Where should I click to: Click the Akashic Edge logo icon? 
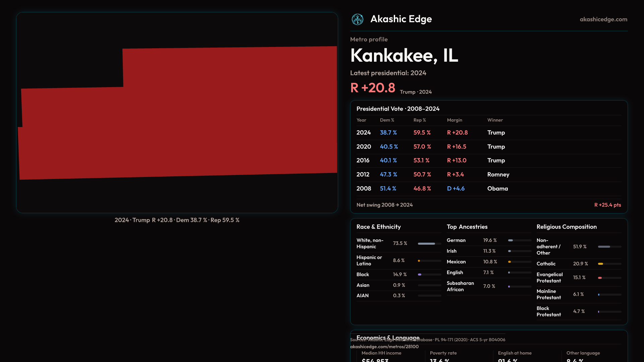coord(357,19)
